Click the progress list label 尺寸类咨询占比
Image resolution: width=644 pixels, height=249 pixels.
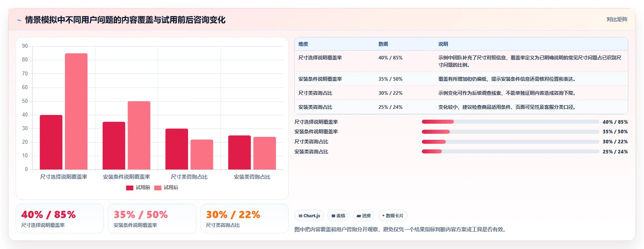pyautogui.click(x=311, y=142)
